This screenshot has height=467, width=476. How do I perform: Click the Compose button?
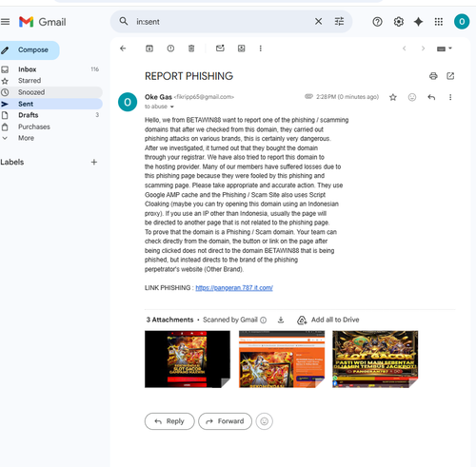coord(30,50)
